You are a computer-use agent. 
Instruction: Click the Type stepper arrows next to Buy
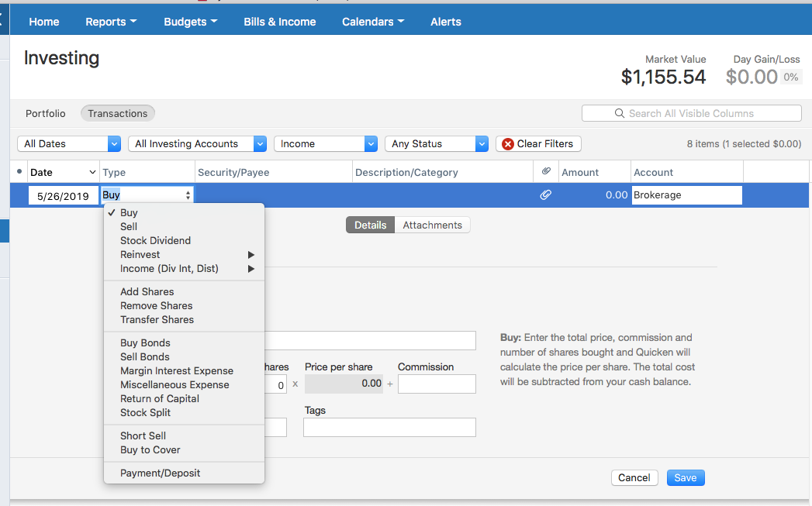pyautogui.click(x=188, y=195)
